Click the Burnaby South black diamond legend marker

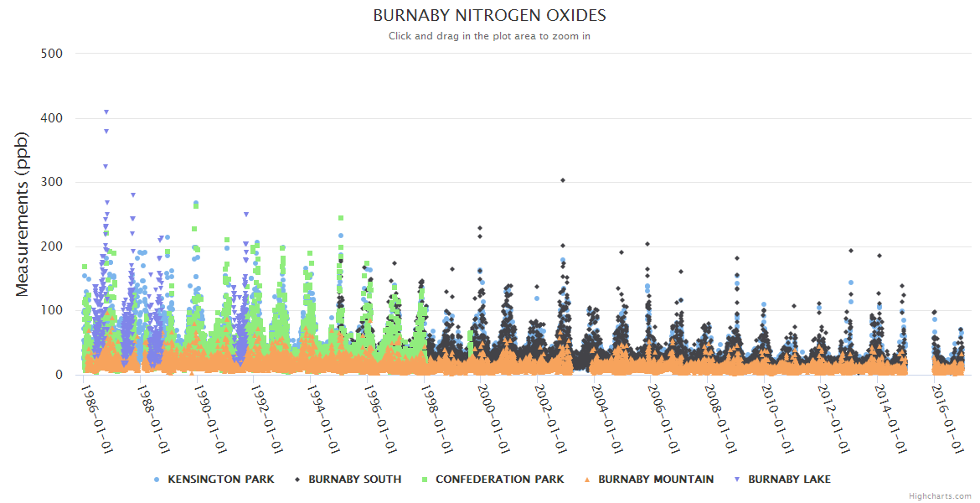(297, 480)
